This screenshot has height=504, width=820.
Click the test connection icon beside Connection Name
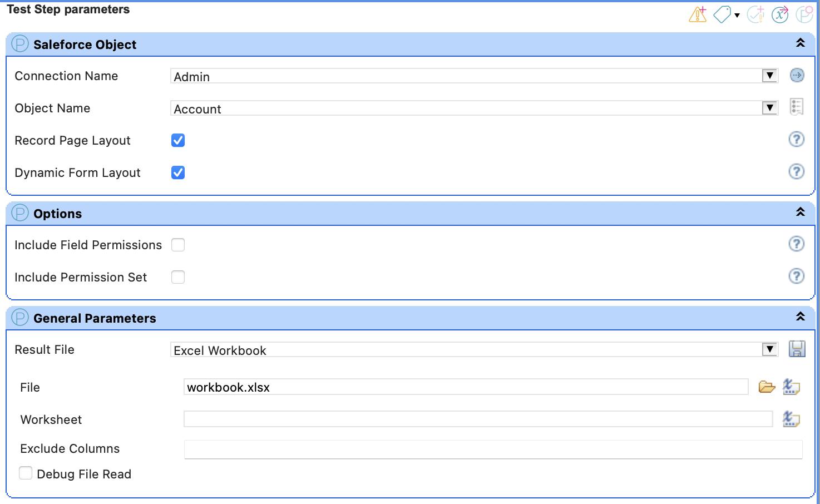tap(797, 75)
